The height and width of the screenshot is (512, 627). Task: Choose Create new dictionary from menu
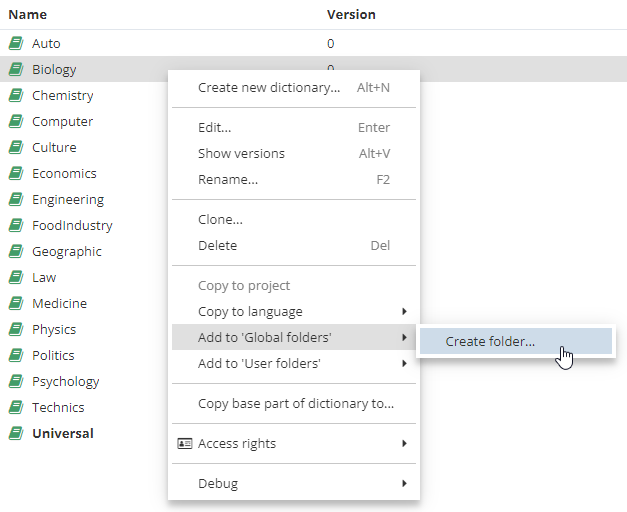point(269,88)
